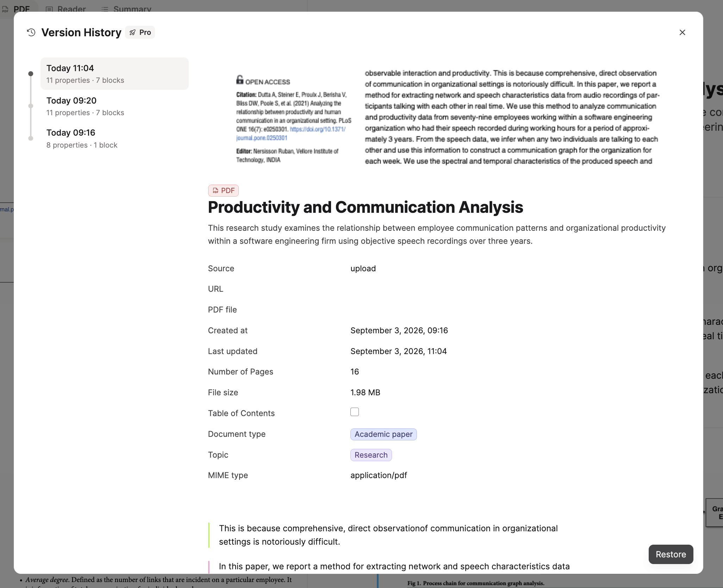723x588 pixels.
Task: Click the Today 11:04 timeline dot
Action: [x=31, y=74]
